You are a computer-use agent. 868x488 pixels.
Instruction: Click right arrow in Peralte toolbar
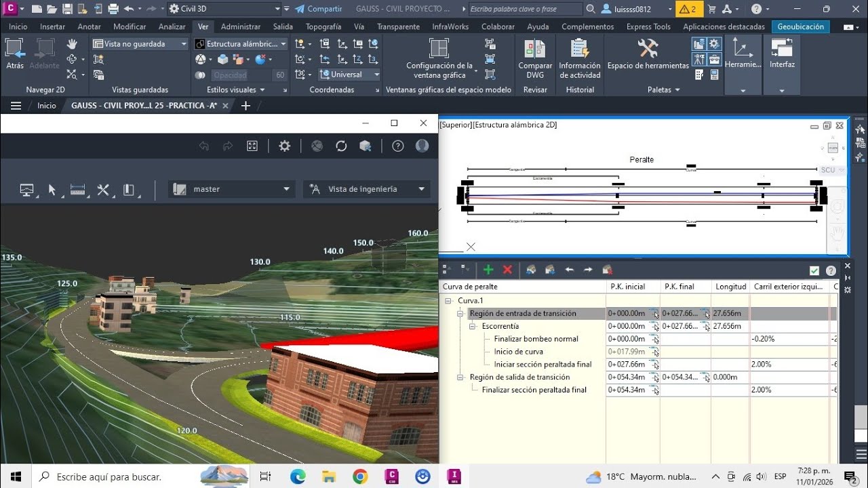click(x=588, y=270)
